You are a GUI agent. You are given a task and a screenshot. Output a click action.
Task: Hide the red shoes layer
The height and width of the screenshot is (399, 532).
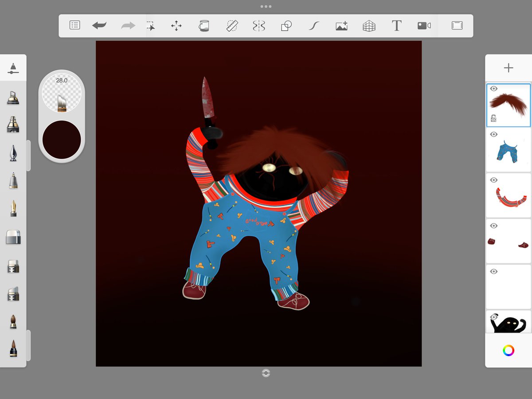coord(494,226)
